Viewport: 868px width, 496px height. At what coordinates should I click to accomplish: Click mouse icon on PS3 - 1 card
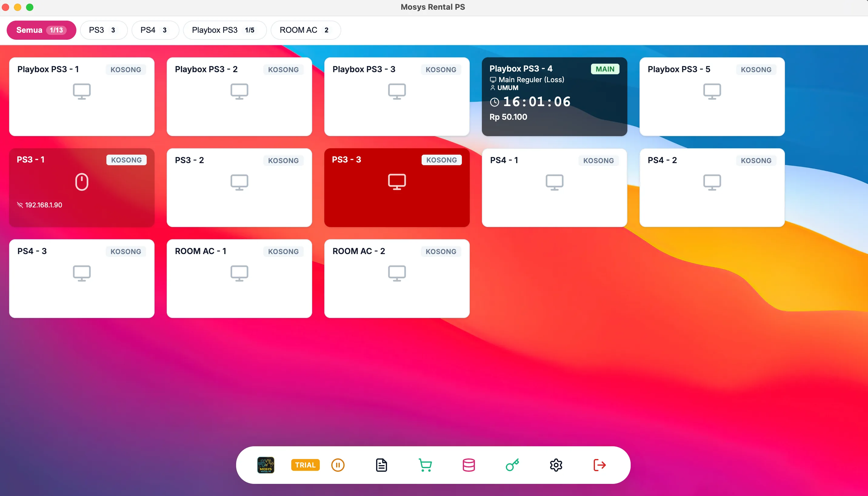pyautogui.click(x=82, y=182)
